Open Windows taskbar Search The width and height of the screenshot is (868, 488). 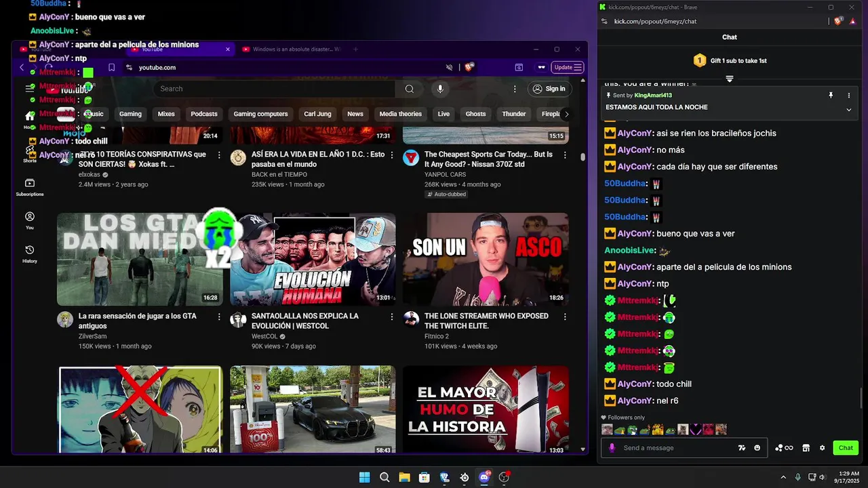click(384, 477)
